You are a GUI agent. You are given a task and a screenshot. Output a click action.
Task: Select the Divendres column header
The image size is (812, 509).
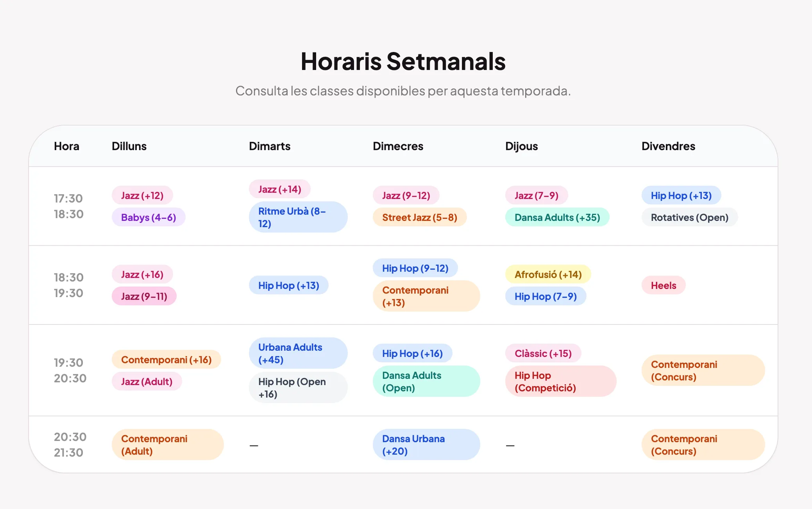click(x=668, y=146)
